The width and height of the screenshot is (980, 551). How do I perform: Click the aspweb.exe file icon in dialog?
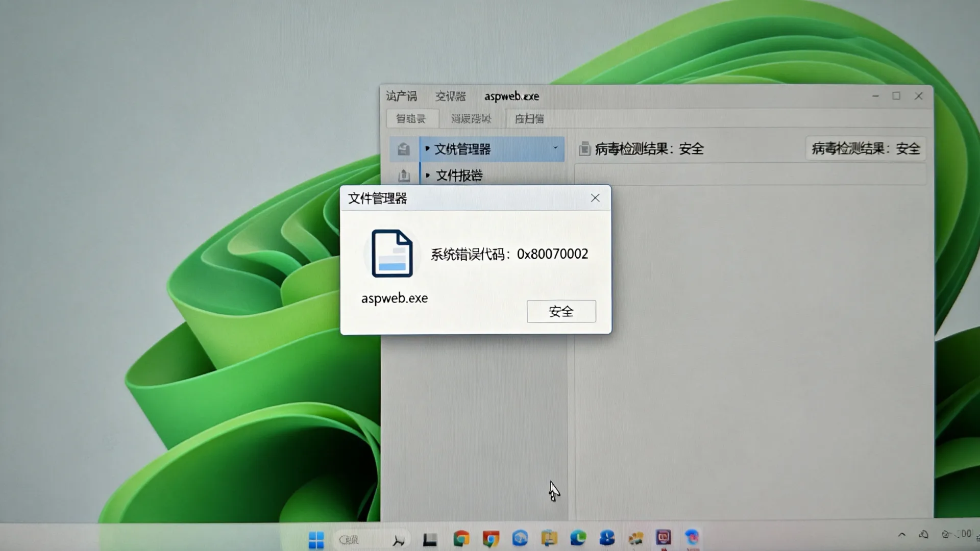[x=391, y=254]
